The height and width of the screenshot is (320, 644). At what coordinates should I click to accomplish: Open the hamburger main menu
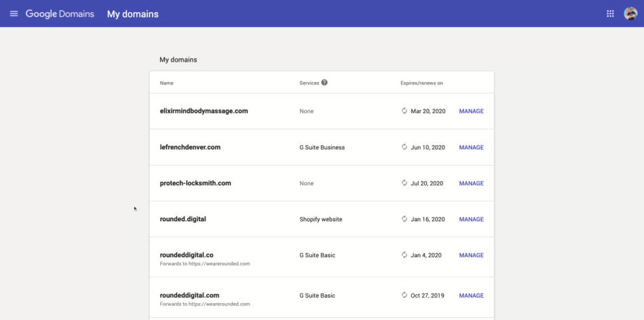point(14,14)
